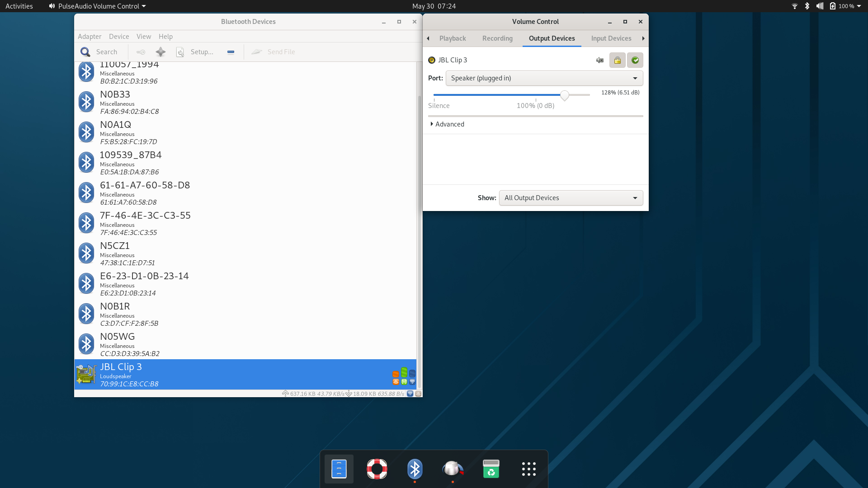Switch to the Input Devices tab

point(611,38)
